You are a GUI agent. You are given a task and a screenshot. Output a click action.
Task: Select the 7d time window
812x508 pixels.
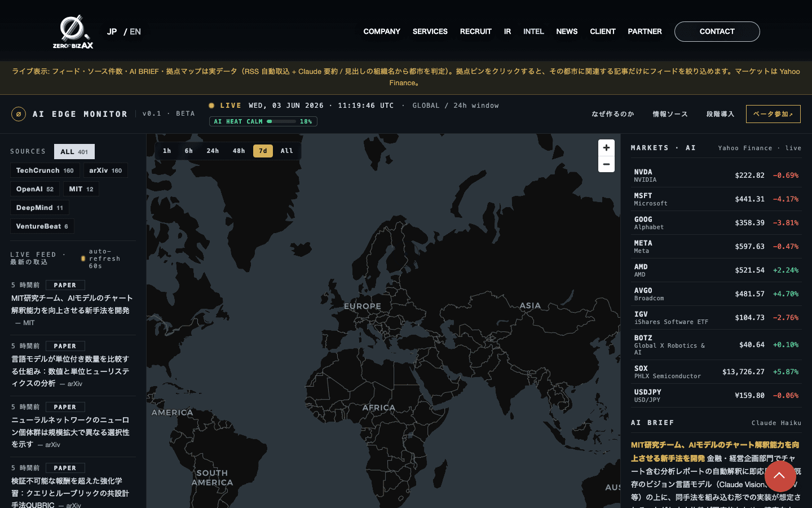263,151
